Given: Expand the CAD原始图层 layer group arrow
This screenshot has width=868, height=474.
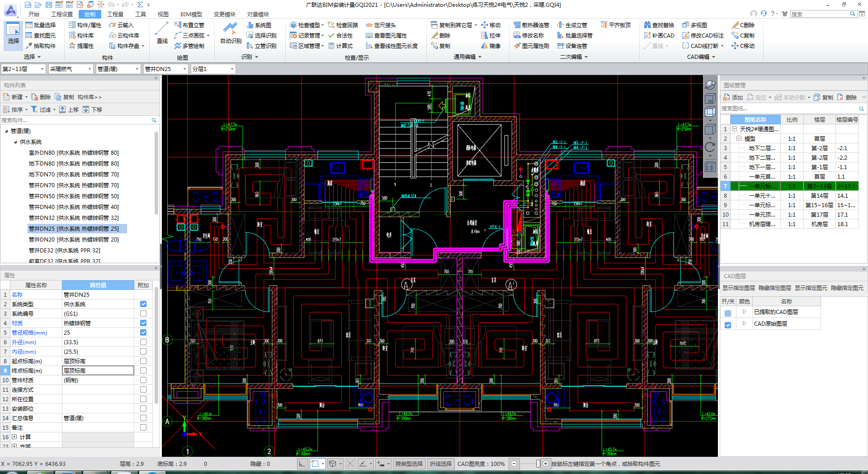Looking at the screenshot, I should point(744,324).
